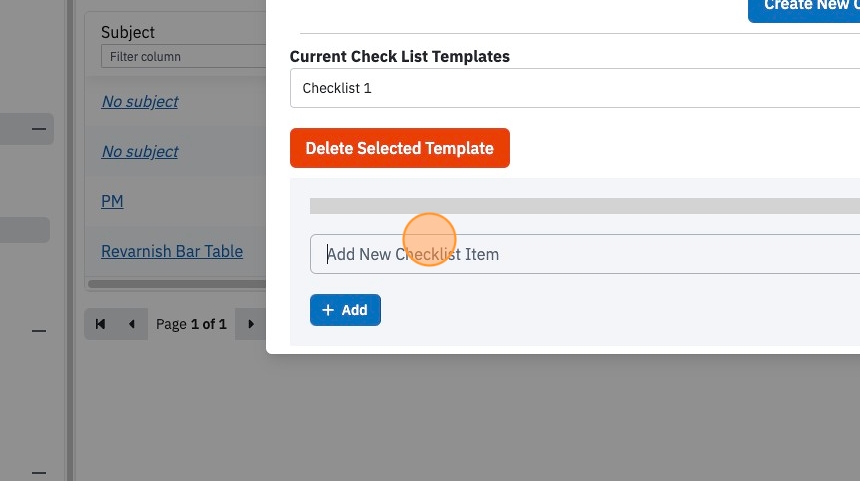This screenshot has height=481, width=860.
Task: Click the Create New button
Action: click(804, 8)
